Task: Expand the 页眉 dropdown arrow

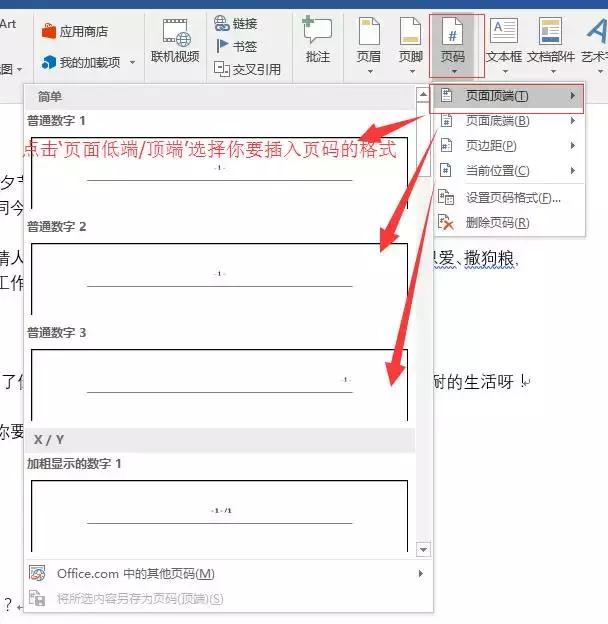Action: click(370, 72)
